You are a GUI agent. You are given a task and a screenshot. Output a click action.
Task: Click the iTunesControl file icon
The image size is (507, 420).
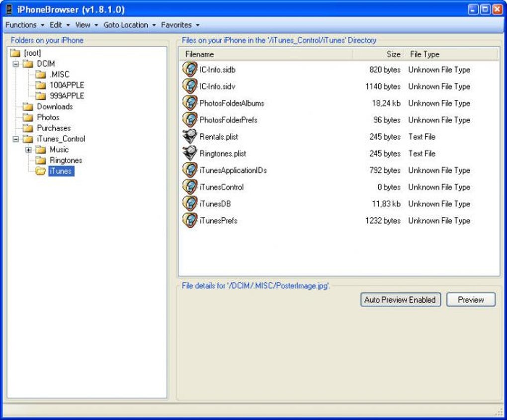coord(190,187)
